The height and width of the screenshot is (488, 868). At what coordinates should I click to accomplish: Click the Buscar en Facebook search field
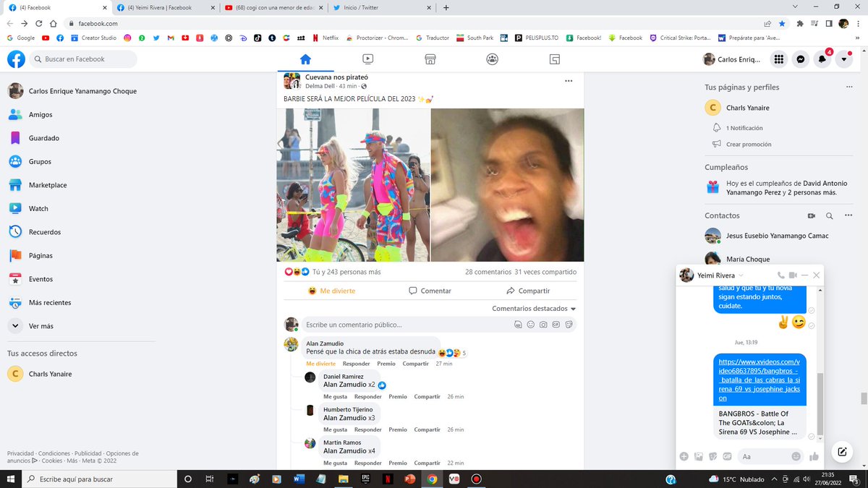[84, 59]
